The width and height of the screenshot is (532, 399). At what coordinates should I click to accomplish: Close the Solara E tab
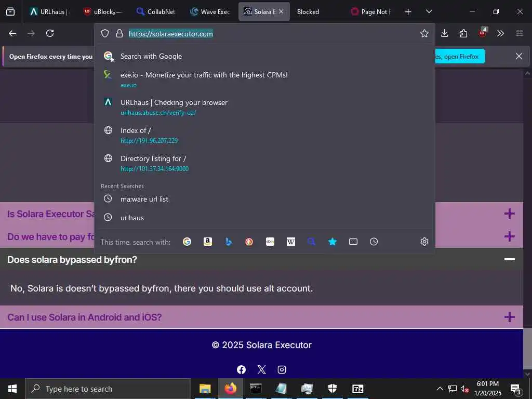[x=281, y=11]
